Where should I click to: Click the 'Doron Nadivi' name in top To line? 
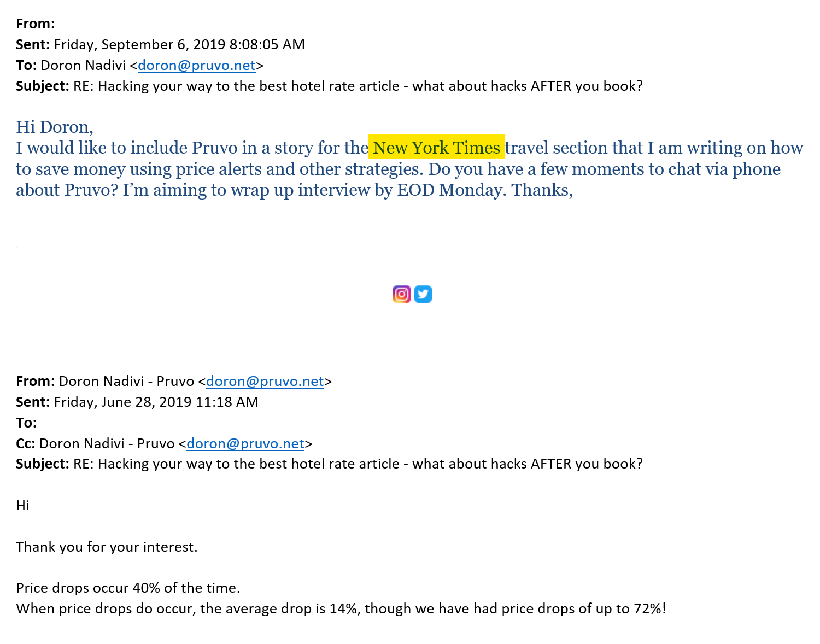tap(83, 66)
